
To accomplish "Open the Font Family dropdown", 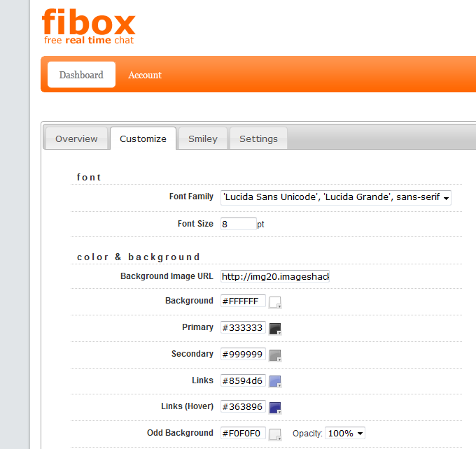I will pyautogui.click(x=336, y=197).
